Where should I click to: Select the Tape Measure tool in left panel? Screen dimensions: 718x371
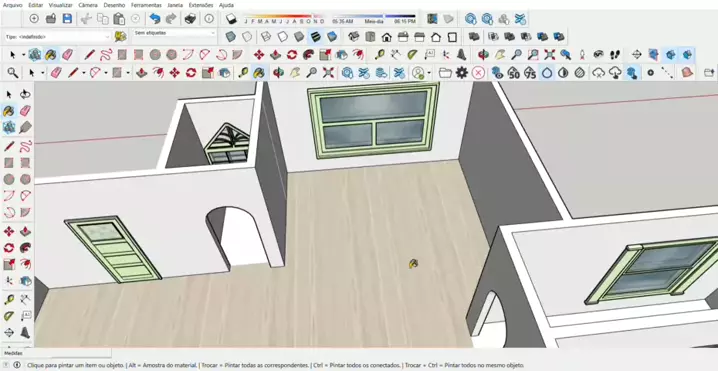[9, 300]
